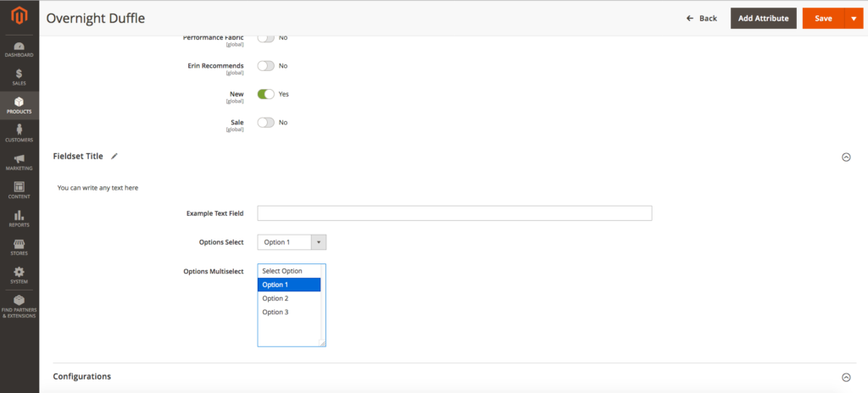Grab the multiselect resize handle corner

point(323,344)
